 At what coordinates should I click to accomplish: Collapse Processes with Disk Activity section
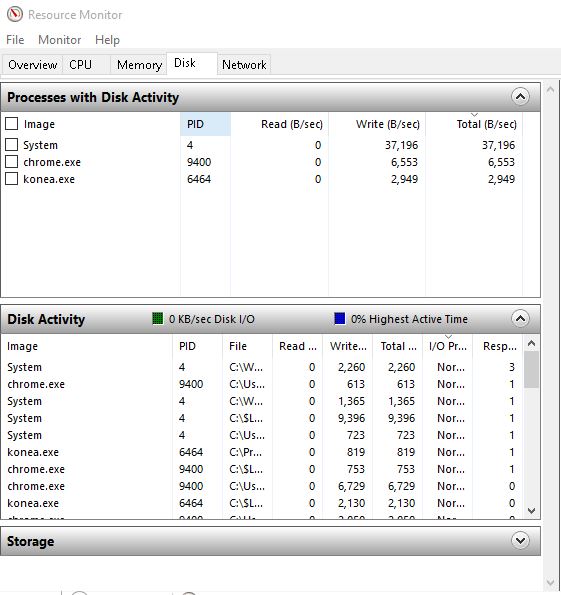click(520, 97)
